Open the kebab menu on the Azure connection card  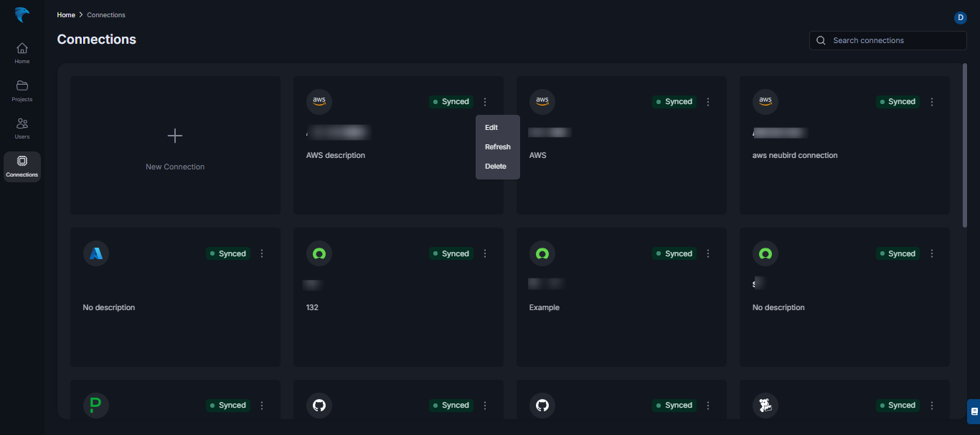pyautogui.click(x=261, y=253)
